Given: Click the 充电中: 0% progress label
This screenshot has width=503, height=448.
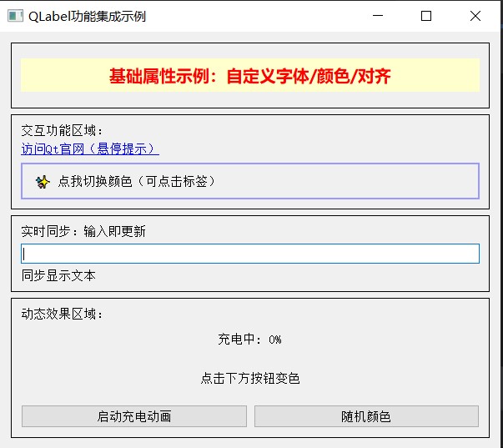Looking at the screenshot, I should pyautogui.click(x=249, y=340).
